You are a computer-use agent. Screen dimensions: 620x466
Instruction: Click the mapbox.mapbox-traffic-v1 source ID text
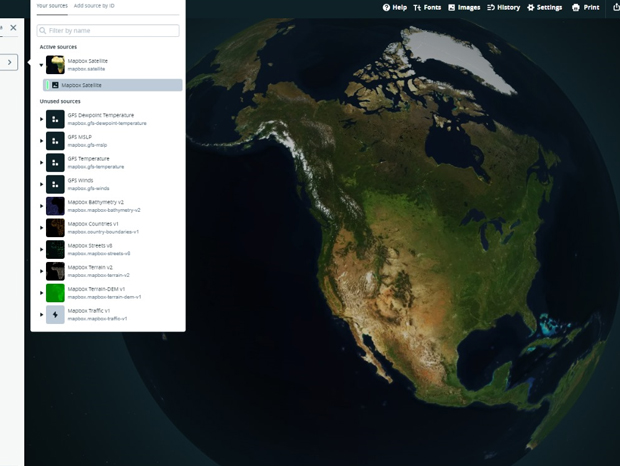(x=98, y=319)
